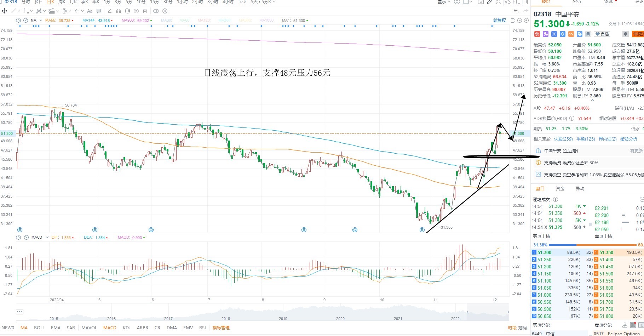The width and height of the screenshot is (644, 336).
Task: Switch to 1小时 hourly chart period
Action: (183, 2)
